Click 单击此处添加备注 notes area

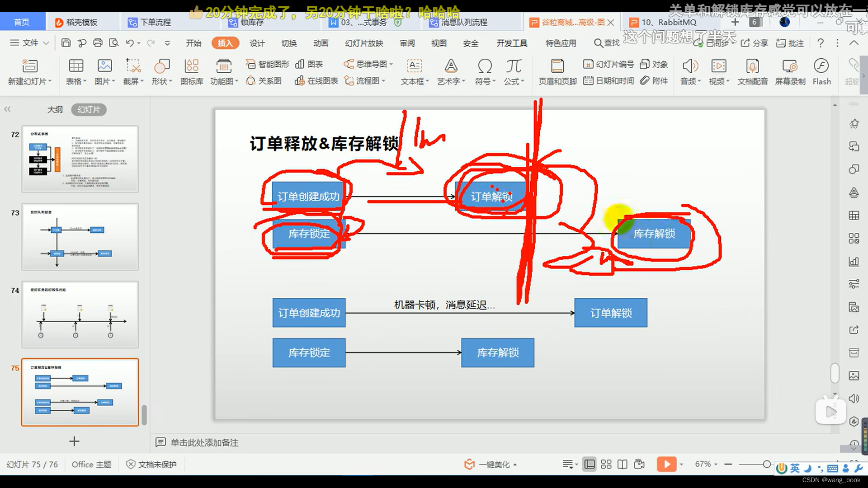204,442
